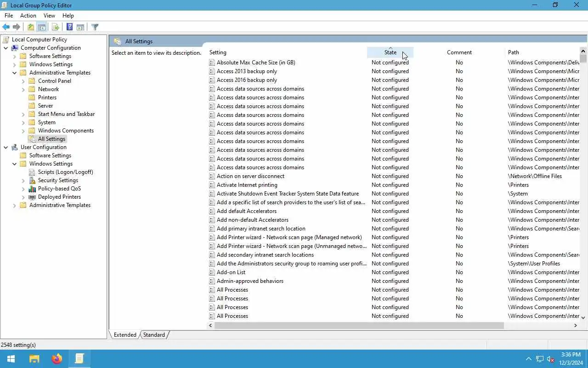Collapse the User Configuration node
588x368 pixels.
click(x=6, y=147)
